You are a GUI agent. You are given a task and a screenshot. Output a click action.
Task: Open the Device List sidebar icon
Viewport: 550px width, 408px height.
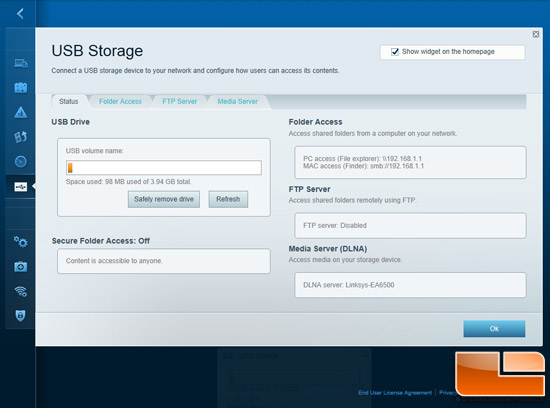pyautogui.click(x=21, y=63)
